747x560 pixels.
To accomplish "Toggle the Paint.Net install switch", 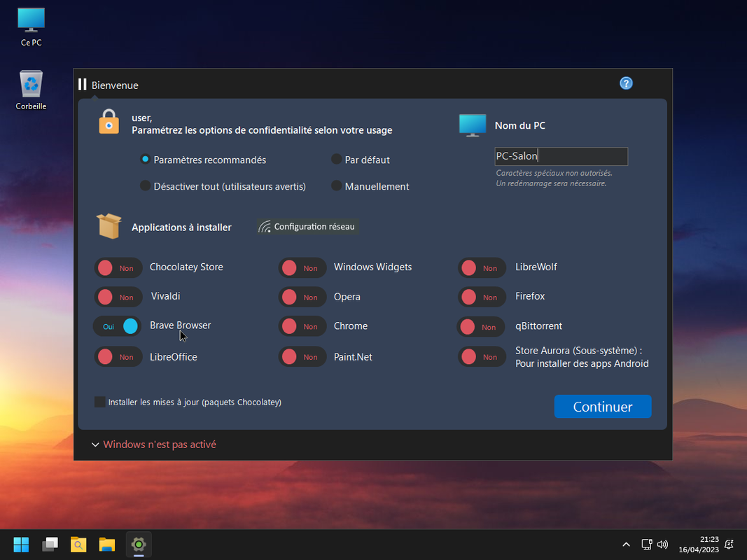I will 302,357.
